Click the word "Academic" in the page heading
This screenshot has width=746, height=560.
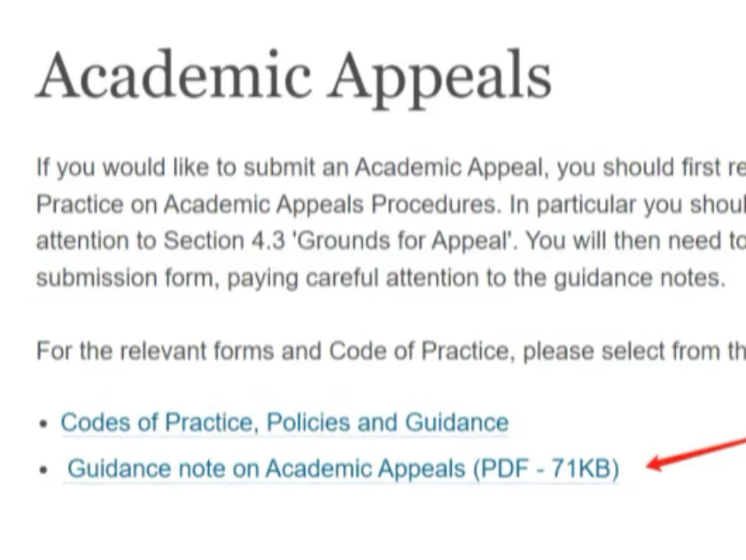(175, 76)
